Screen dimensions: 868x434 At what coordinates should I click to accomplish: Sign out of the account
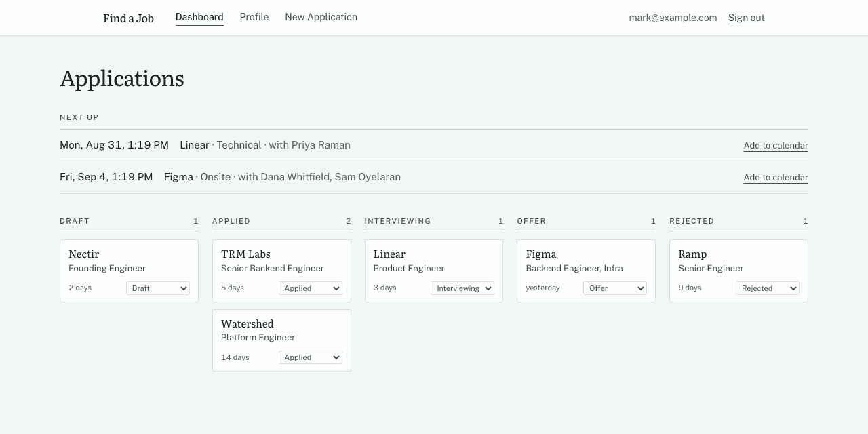(x=747, y=18)
